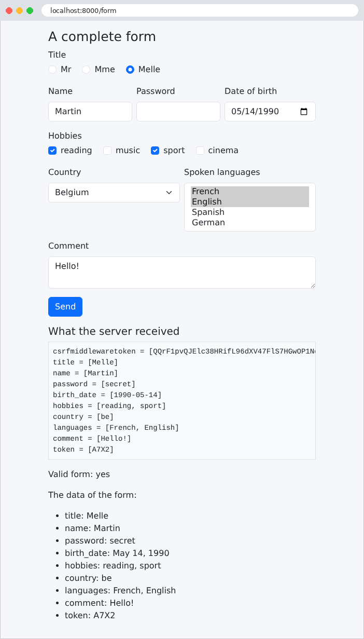Open the Country dropdown showing Belgium
Screen dimensions: 364x639
(x=114, y=193)
